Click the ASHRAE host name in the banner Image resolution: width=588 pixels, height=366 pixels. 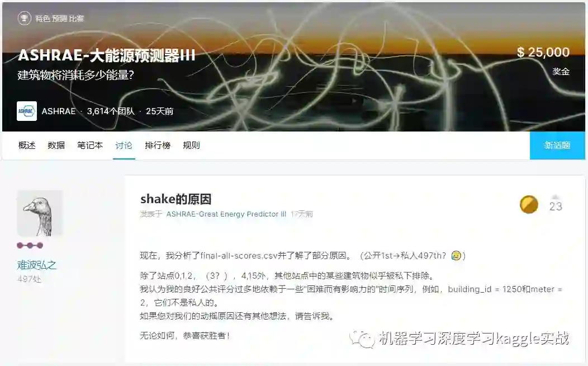59,111
